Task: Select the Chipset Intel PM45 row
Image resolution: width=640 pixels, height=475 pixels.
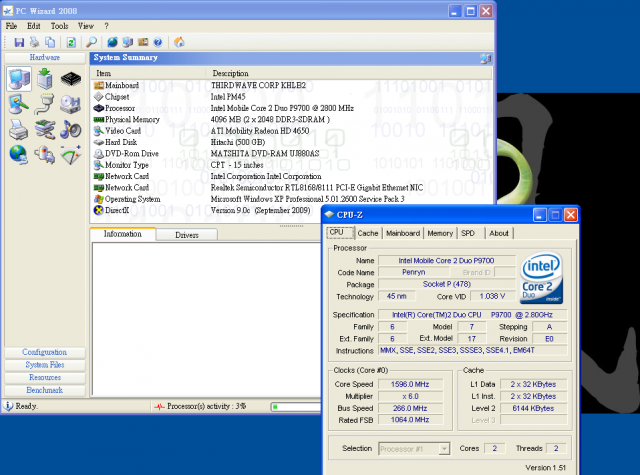Action: point(291,97)
